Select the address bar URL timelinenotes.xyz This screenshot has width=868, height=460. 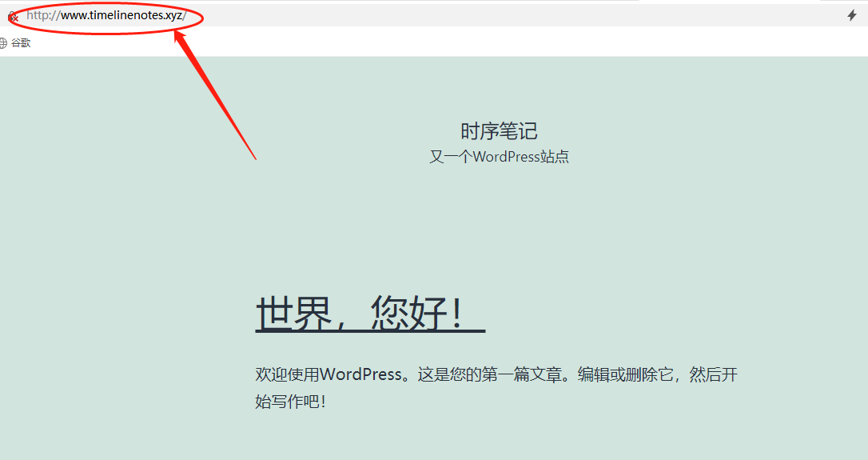coord(106,15)
